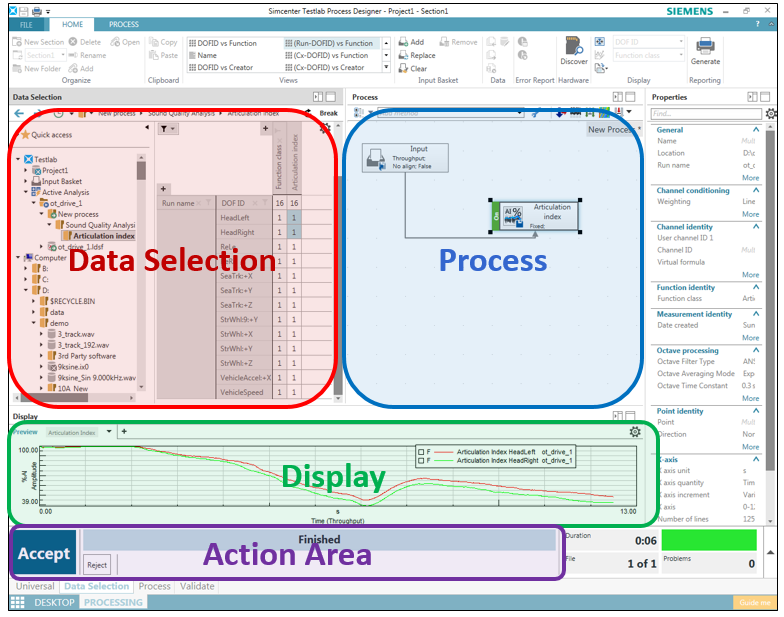
Task: Click the back arrow in Data Selection
Action: [19, 113]
